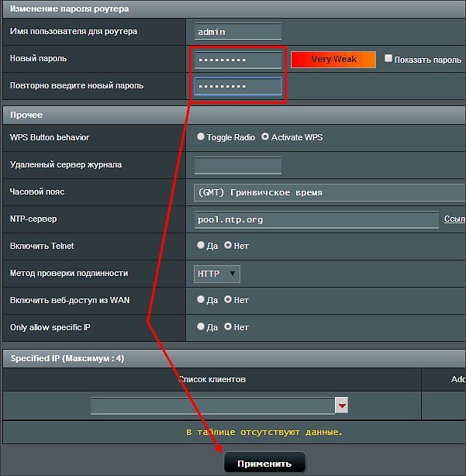This screenshot has width=466, height=476.
Task: Click the Включить веб-доступ из WAN label
Action: [x=70, y=300]
